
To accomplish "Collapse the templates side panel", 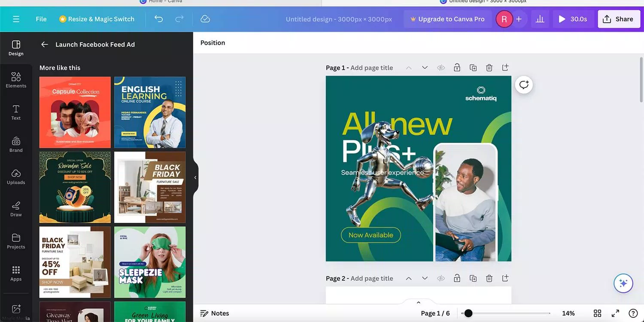I will coord(195,177).
